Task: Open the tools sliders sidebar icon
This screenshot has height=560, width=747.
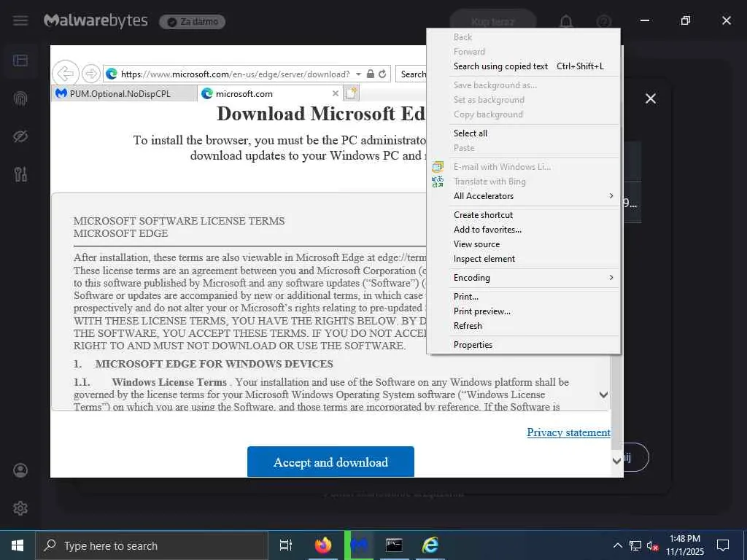Action: (20, 175)
